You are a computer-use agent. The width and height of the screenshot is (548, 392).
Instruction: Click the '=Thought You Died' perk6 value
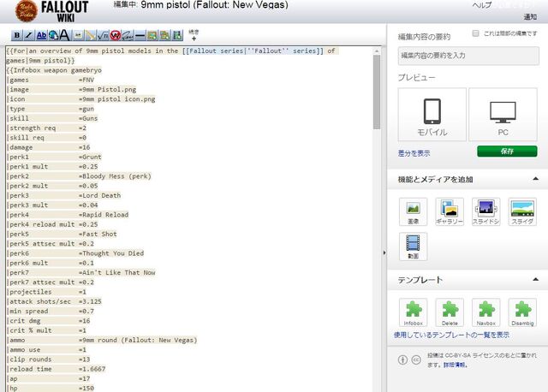coord(111,253)
